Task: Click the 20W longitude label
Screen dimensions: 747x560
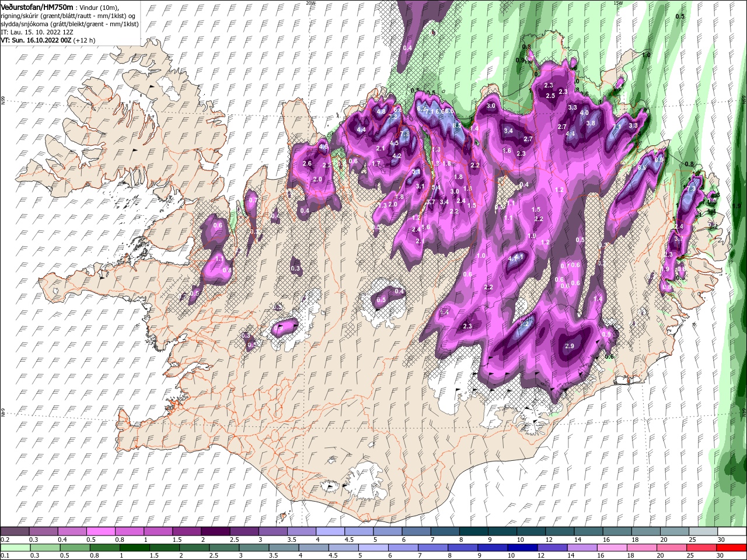Action: tap(310, 3)
